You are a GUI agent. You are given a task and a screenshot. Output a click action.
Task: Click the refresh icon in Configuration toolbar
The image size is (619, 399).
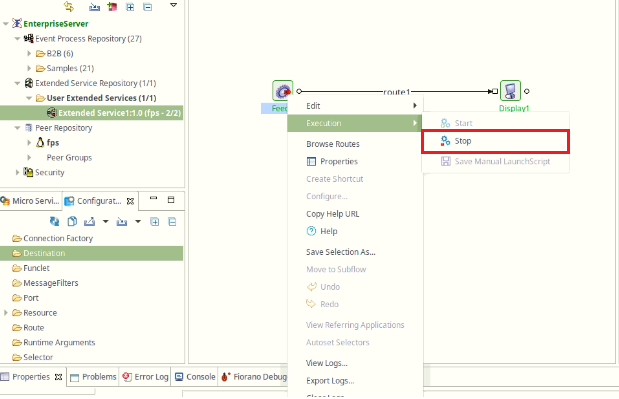54,221
